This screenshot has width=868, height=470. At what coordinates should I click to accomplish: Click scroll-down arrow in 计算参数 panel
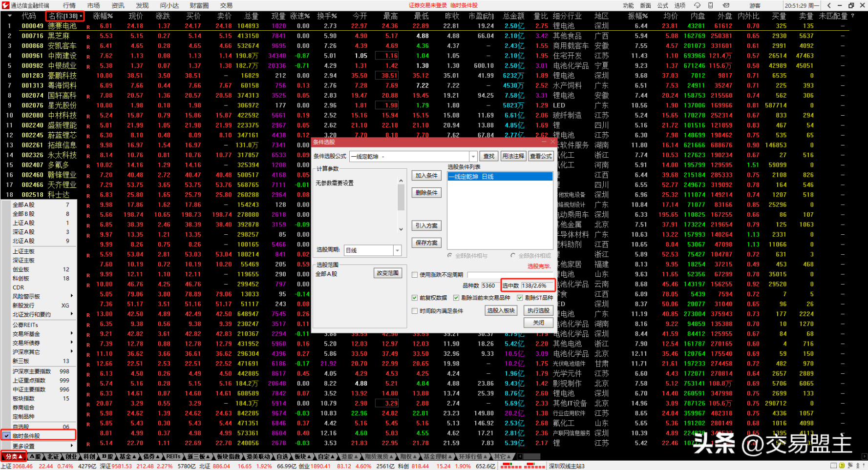(x=401, y=229)
